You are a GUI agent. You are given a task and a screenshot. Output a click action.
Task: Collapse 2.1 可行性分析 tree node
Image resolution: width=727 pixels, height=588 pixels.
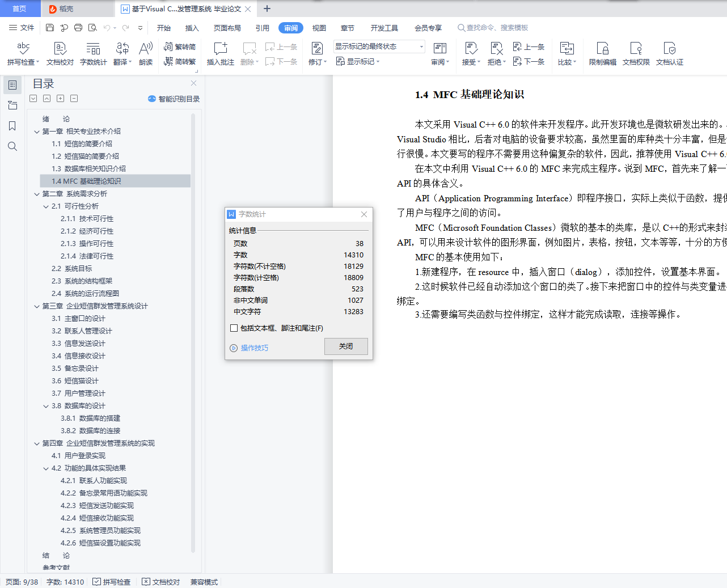[x=46, y=206]
